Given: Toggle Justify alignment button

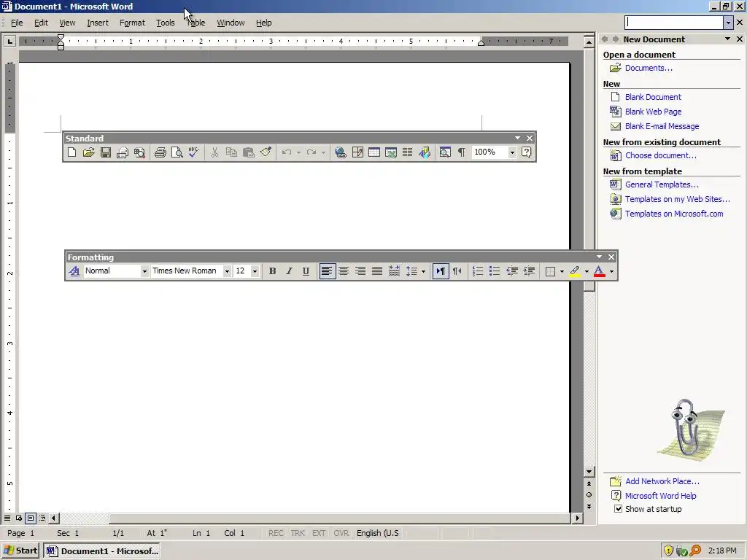Looking at the screenshot, I should click(x=377, y=271).
